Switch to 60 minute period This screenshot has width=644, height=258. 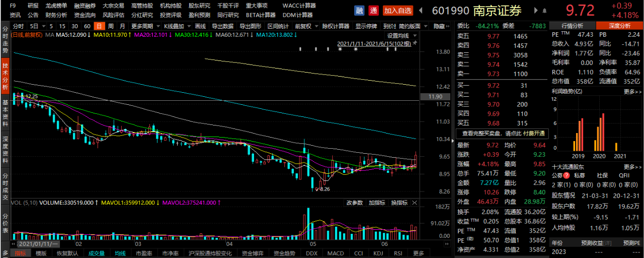(x=87, y=26)
